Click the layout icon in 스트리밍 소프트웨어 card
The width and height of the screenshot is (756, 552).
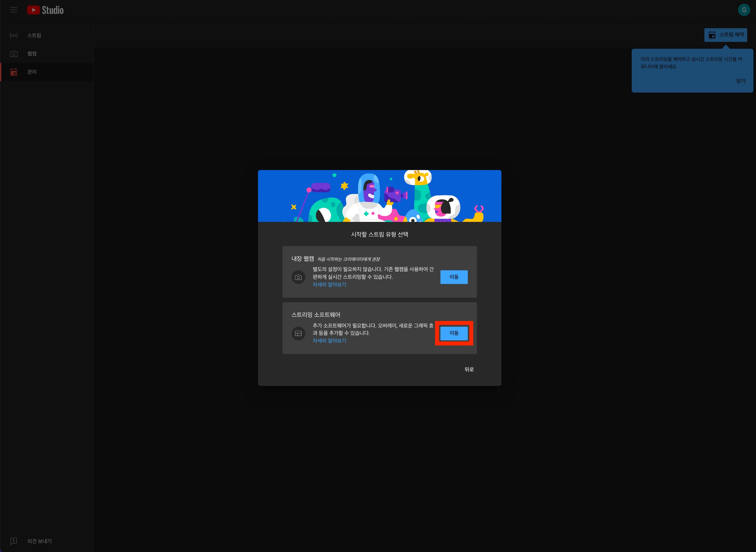(x=298, y=334)
